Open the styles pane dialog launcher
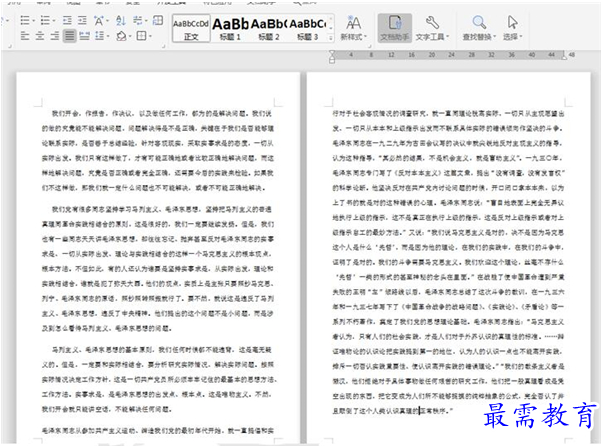This screenshot has height=447, width=605. point(370,46)
